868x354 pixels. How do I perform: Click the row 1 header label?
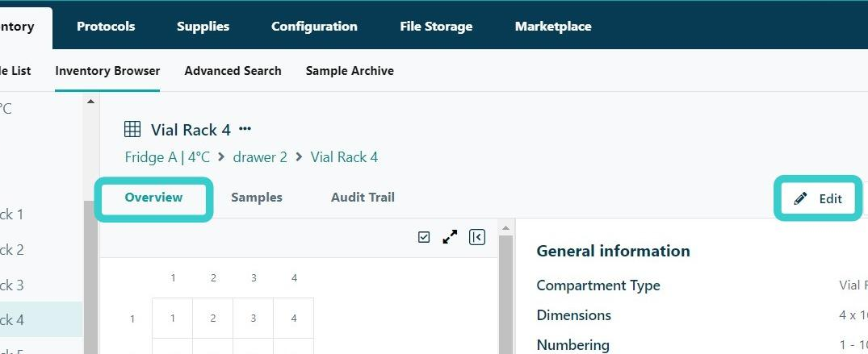coord(132,319)
